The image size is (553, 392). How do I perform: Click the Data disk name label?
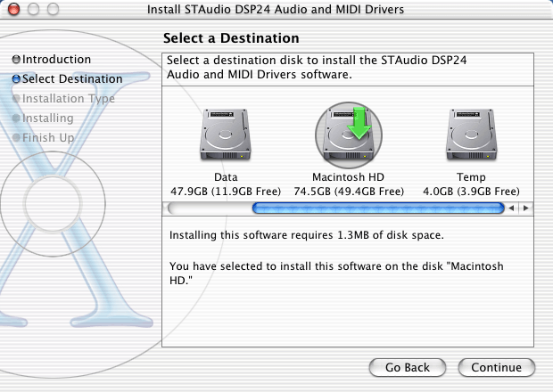tap(226, 176)
